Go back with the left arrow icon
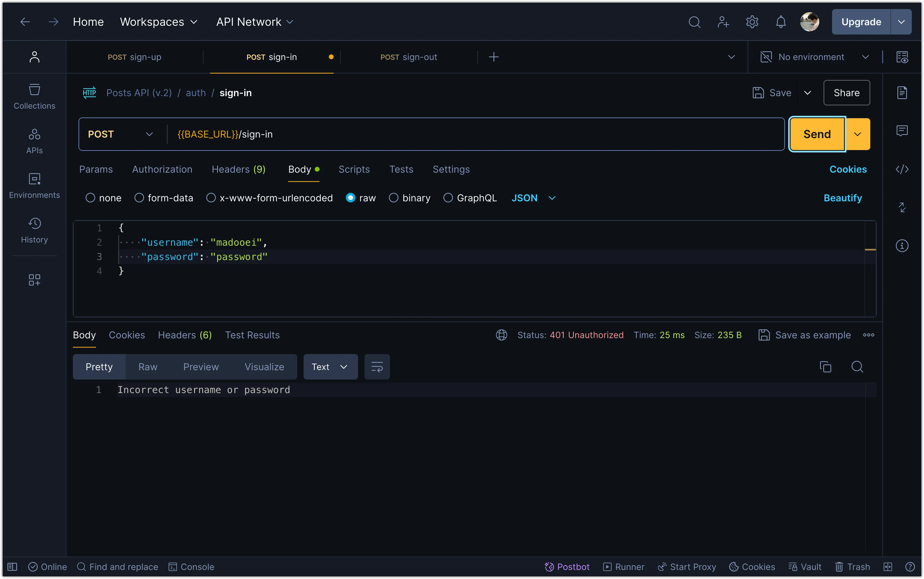This screenshot has width=924, height=579. pos(25,22)
